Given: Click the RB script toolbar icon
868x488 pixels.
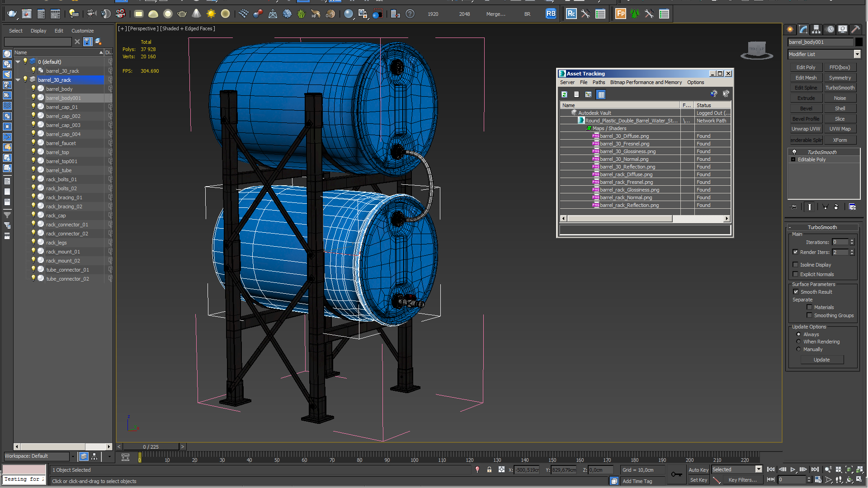Looking at the screenshot, I should point(551,14).
